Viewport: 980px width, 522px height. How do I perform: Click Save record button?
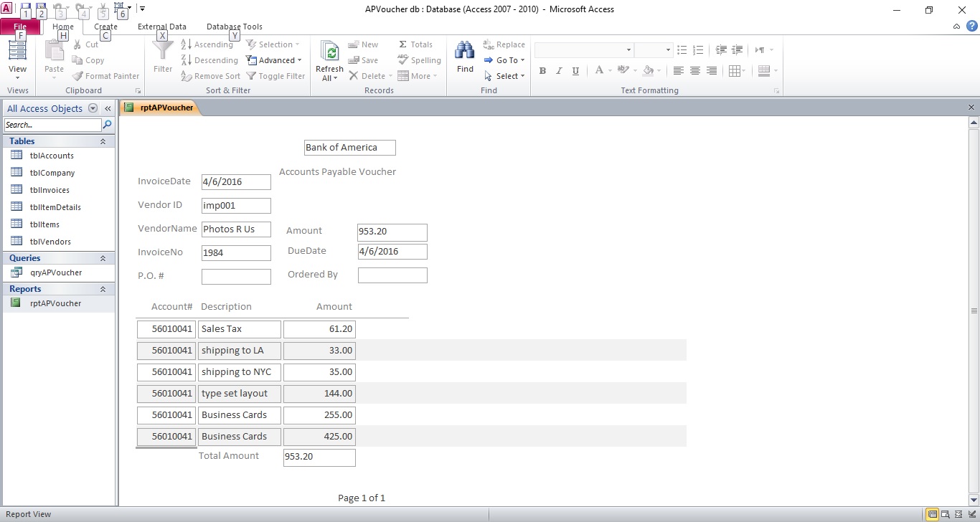pyautogui.click(x=363, y=60)
